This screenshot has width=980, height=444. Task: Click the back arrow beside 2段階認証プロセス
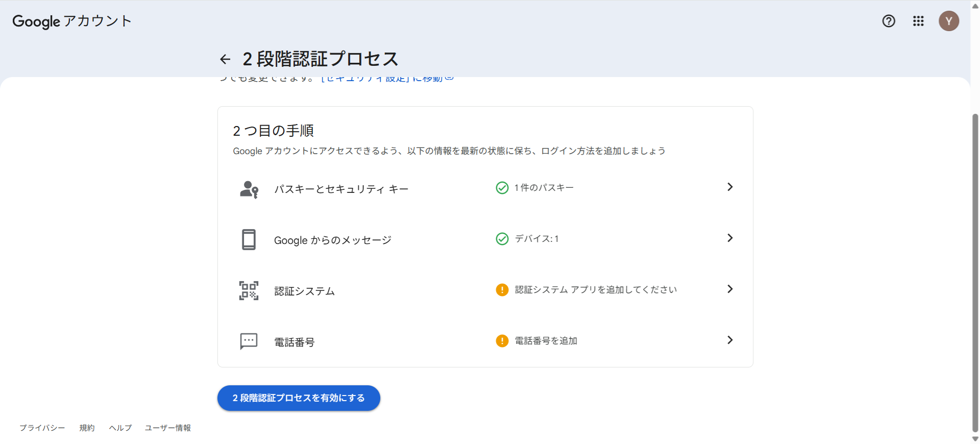tap(225, 59)
